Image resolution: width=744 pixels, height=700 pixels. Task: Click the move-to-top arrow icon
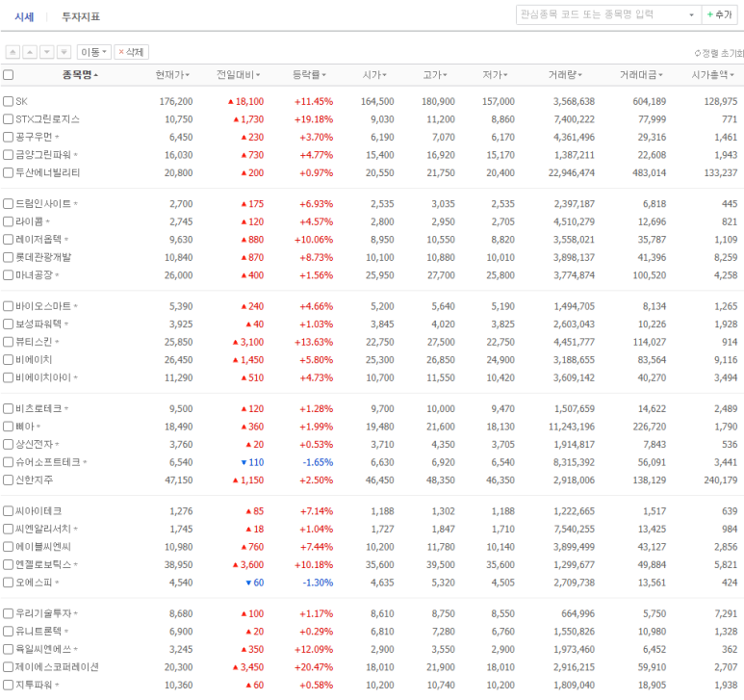13,52
